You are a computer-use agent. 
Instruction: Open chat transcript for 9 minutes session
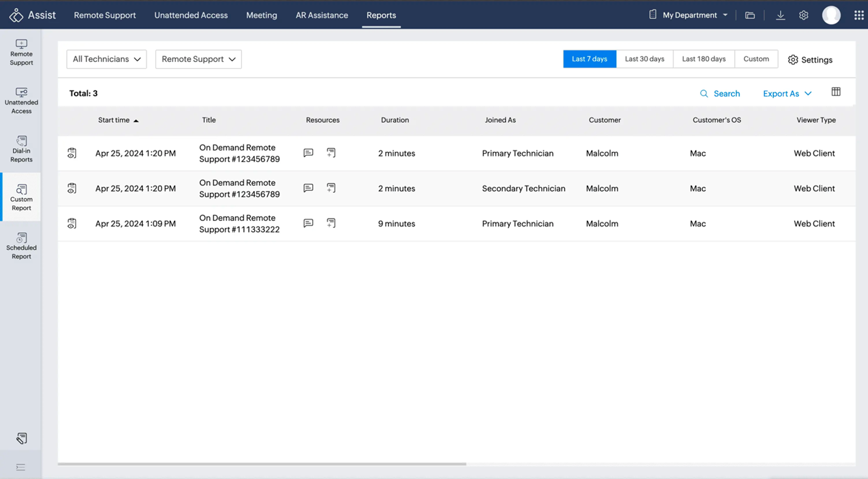308,224
